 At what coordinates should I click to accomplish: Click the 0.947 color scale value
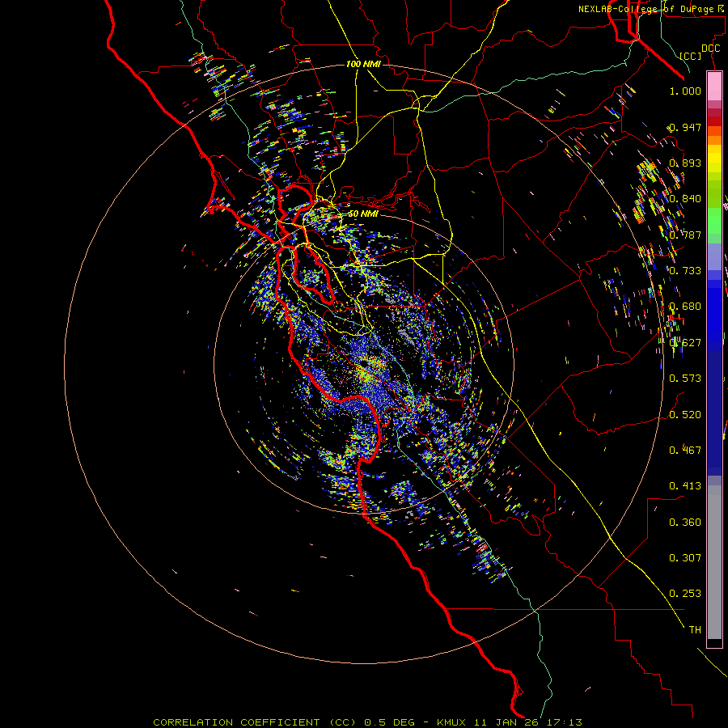click(685, 127)
